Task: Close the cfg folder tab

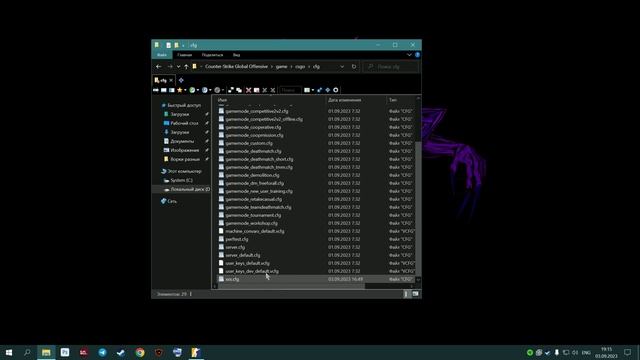Action: point(171,80)
